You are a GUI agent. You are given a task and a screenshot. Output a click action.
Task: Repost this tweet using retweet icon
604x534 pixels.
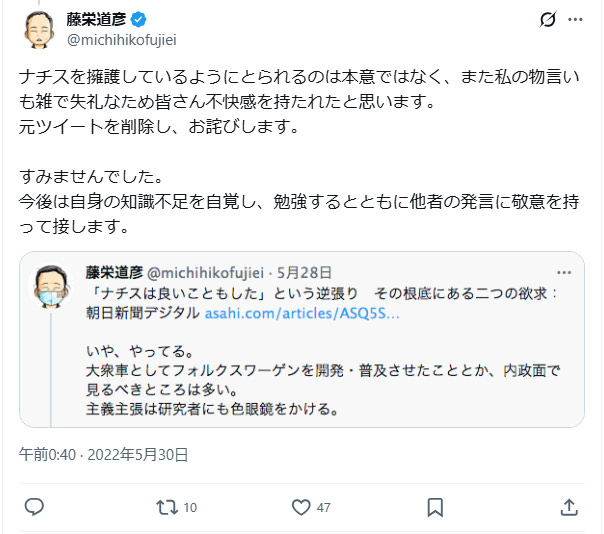click(167, 507)
